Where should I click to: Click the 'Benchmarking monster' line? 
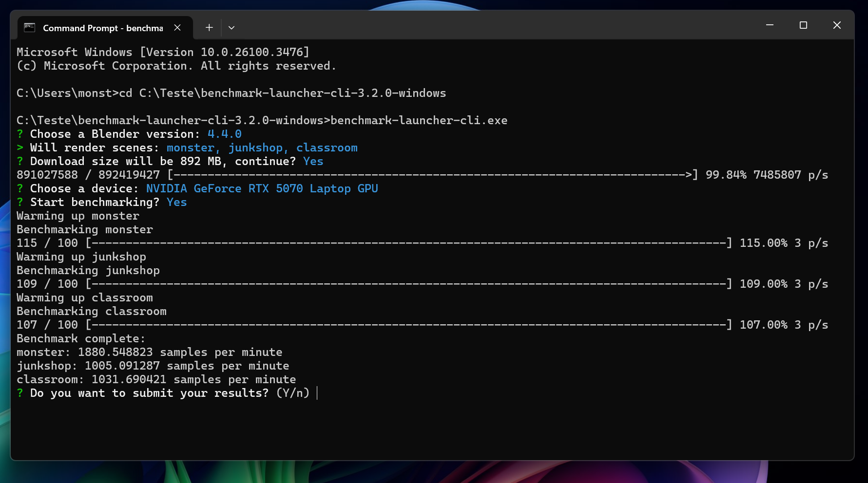pos(85,229)
